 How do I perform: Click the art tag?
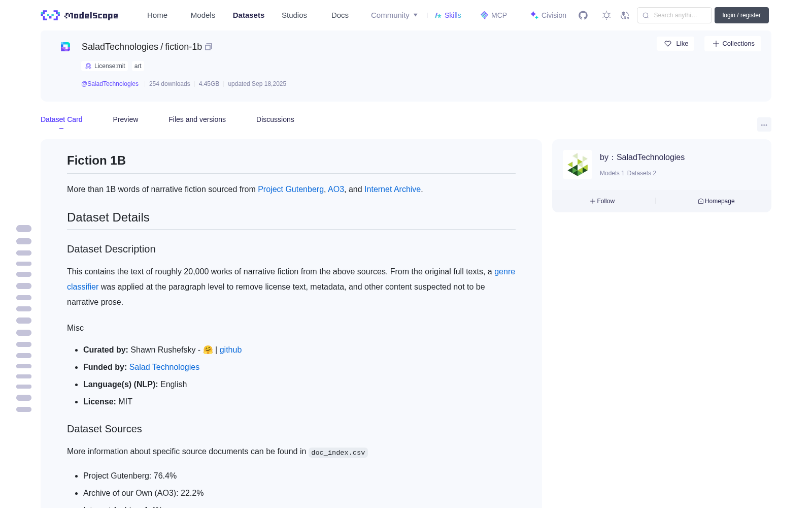pyautogui.click(x=138, y=66)
